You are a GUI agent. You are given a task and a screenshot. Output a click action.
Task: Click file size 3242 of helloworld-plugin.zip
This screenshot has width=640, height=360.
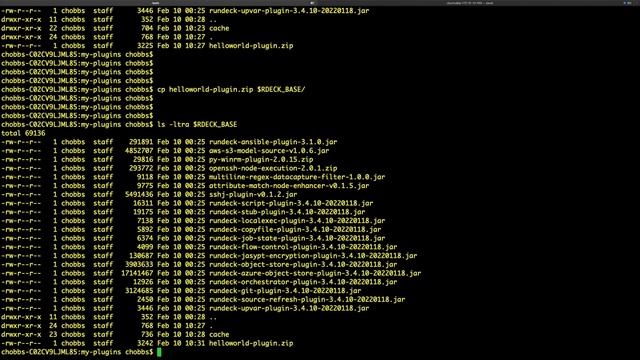tap(145, 343)
